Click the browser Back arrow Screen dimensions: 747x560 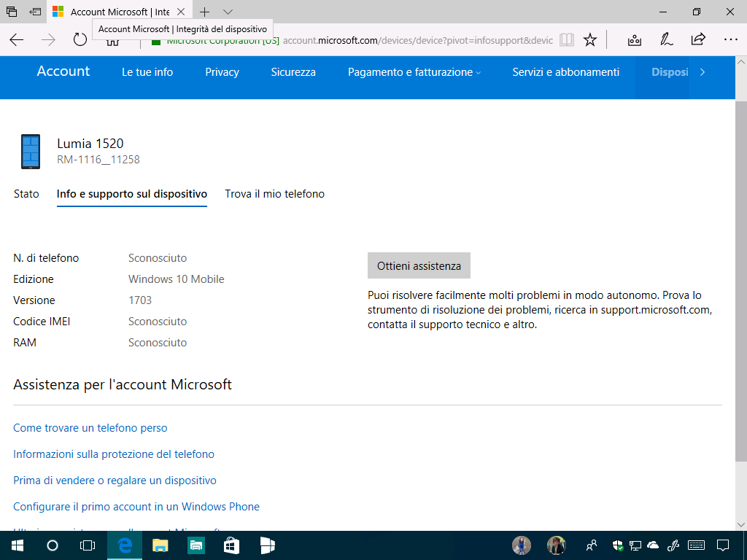click(x=17, y=40)
